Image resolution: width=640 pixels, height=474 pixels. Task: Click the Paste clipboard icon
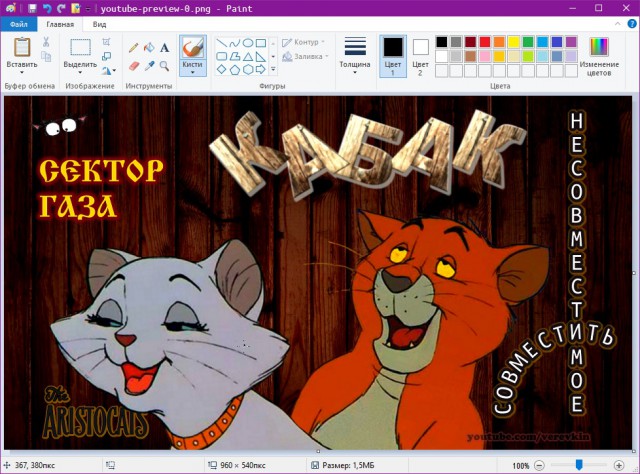click(x=22, y=47)
